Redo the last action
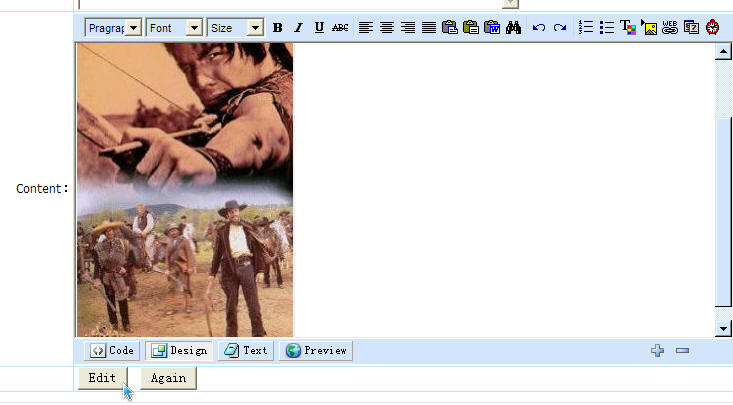 point(560,28)
